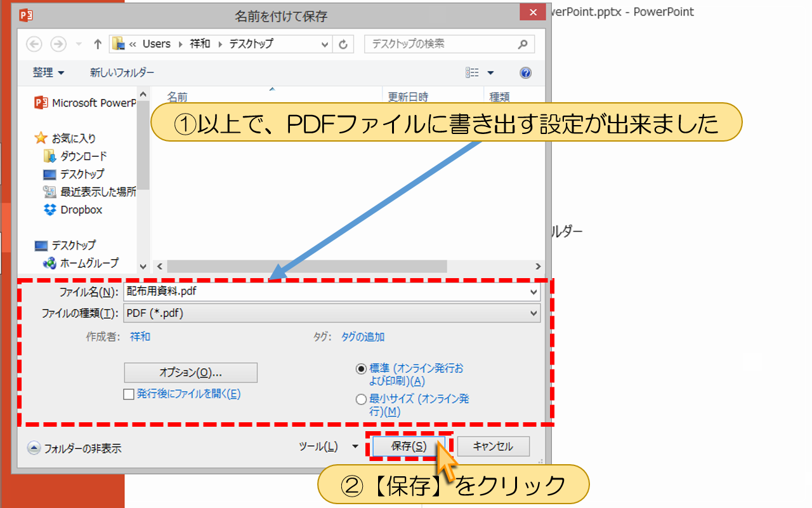Select the デスクトップ root tree node
This screenshot has width=812, height=508.
coord(66,245)
